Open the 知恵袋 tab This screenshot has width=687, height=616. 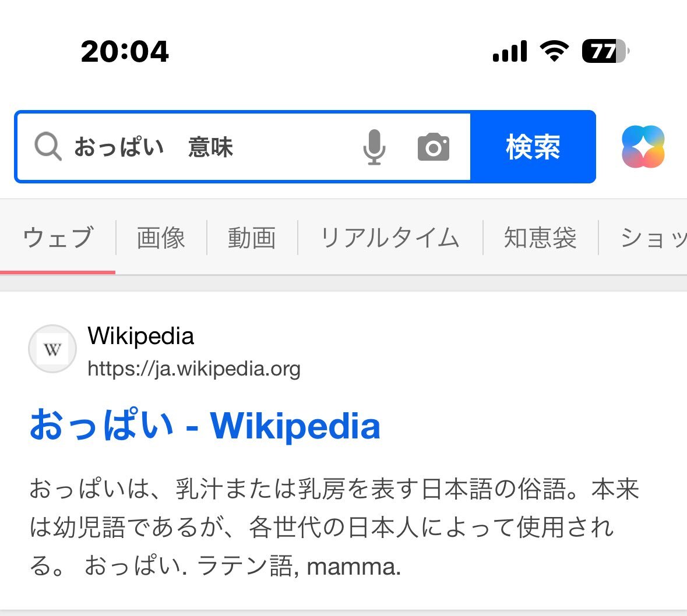click(x=540, y=238)
